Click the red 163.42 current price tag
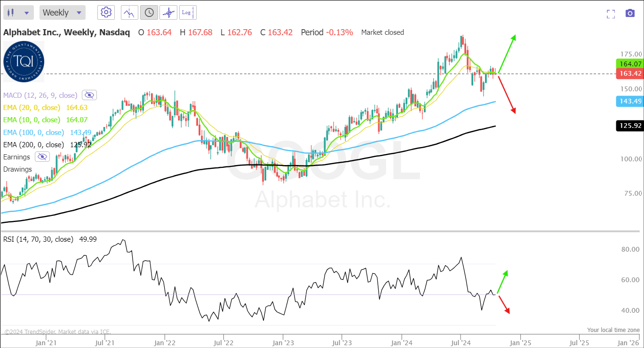Viewport: 644px width, 348px height. coord(629,73)
